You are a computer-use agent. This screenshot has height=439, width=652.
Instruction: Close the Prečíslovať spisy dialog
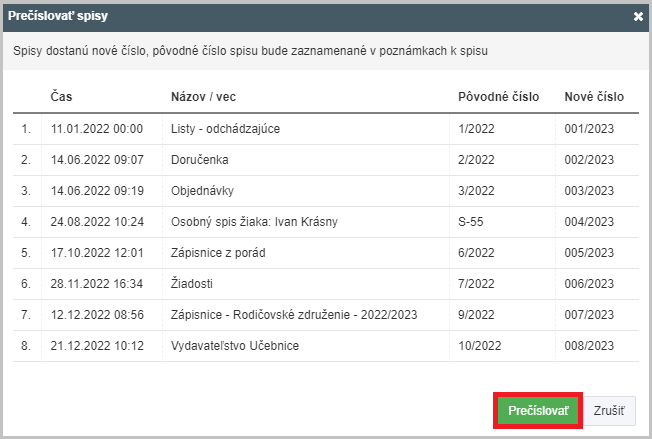click(638, 16)
